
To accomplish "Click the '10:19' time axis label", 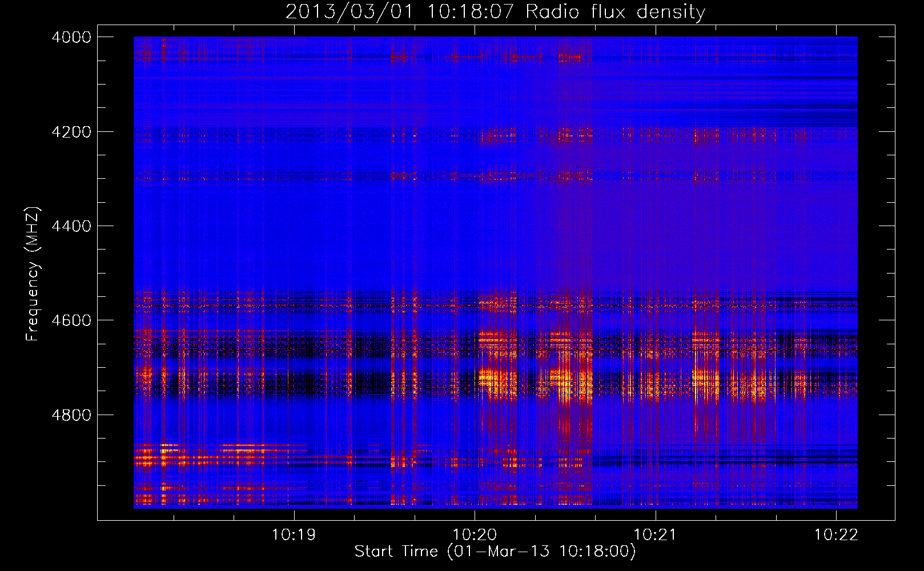I will (294, 535).
